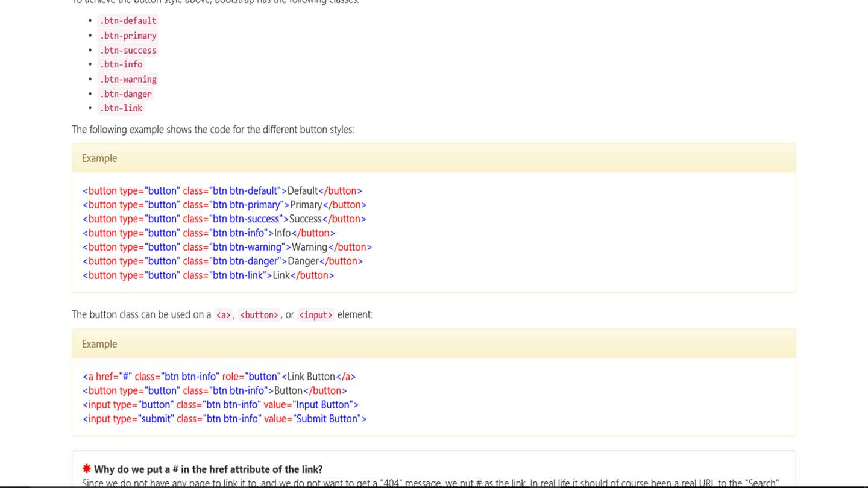Click the Submit Button code line
The height and width of the screenshot is (488, 868).
click(x=225, y=419)
